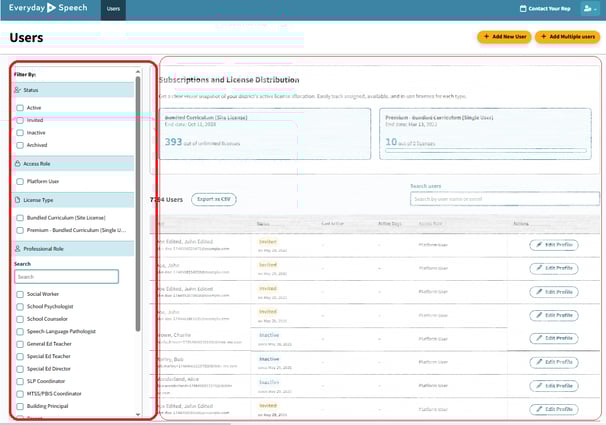Check the Platform User filter
606x425 pixels.
tap(20, 181)
